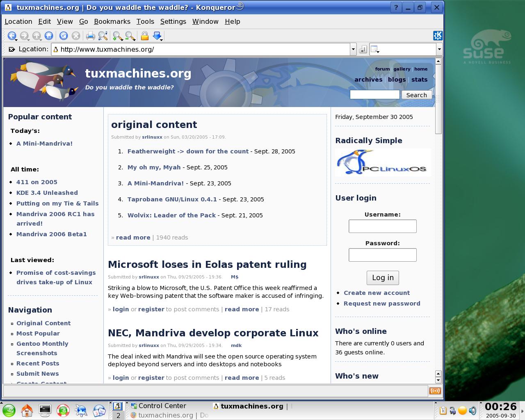Click the padlock Security icon
This screenshot has width=525, height=420.
(144, 36)
